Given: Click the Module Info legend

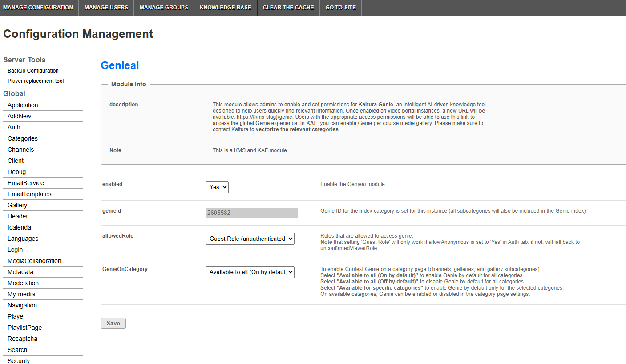Looking at the screenshot, I should [129, 84].
